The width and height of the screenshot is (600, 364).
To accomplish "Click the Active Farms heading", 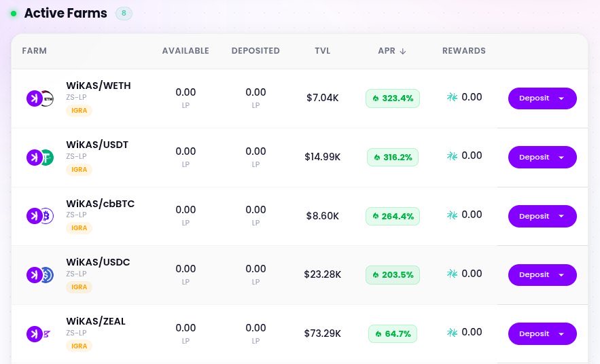I will tap(66, 14).
